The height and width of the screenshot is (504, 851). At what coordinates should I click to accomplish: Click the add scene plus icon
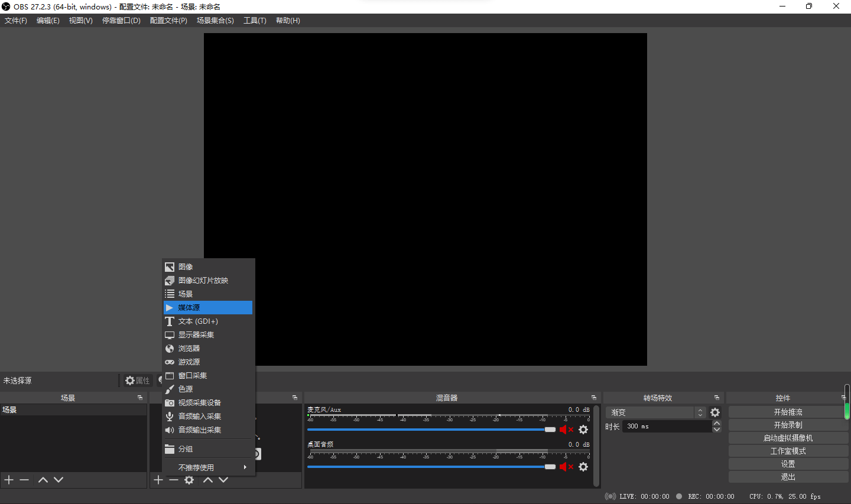coord(9,480)
